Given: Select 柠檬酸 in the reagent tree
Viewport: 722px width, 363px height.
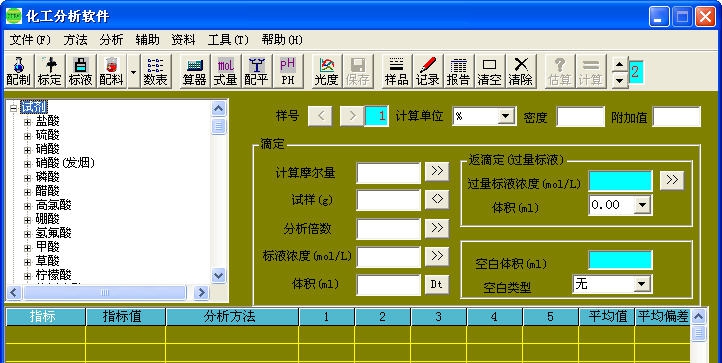Looking at the screenshot, I should click(54, 275).
